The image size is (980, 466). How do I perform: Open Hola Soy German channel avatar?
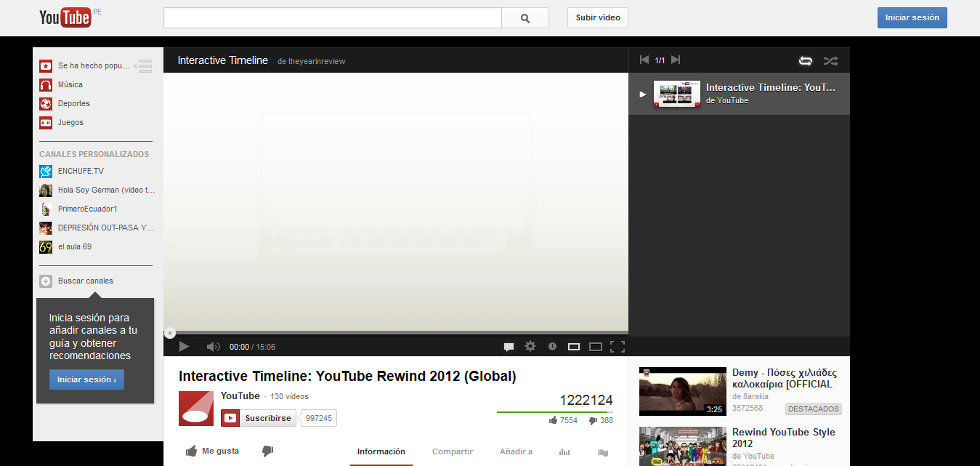pos(46,190)
